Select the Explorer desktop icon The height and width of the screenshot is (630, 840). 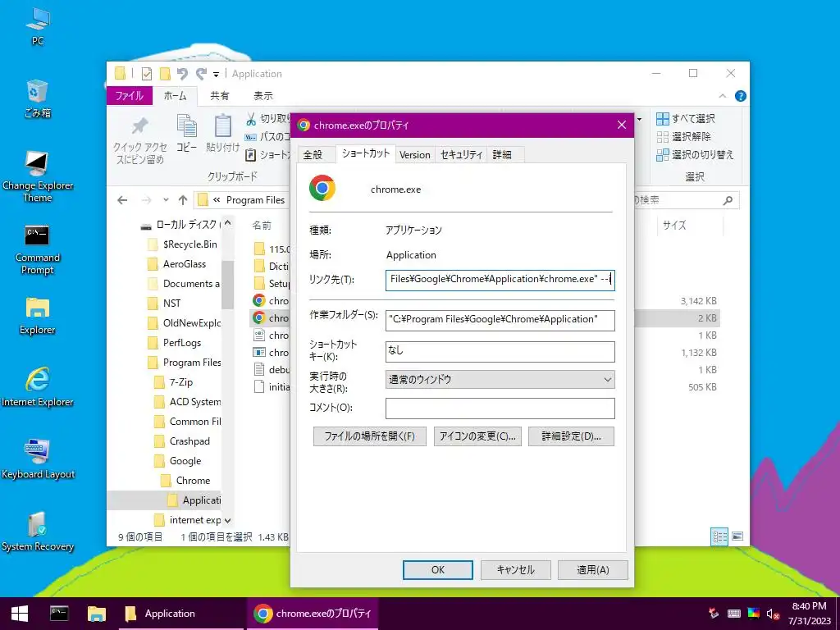[38, 316]
